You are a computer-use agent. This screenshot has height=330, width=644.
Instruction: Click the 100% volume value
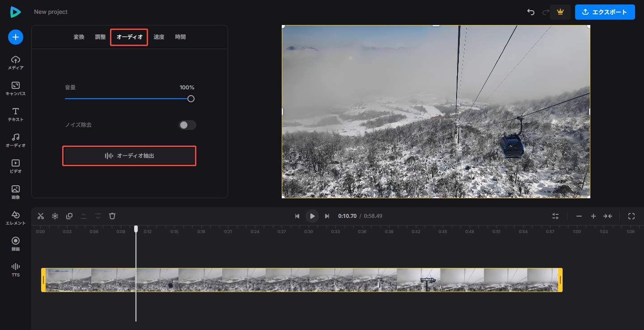pyautogui.click(x=187, y=88)
